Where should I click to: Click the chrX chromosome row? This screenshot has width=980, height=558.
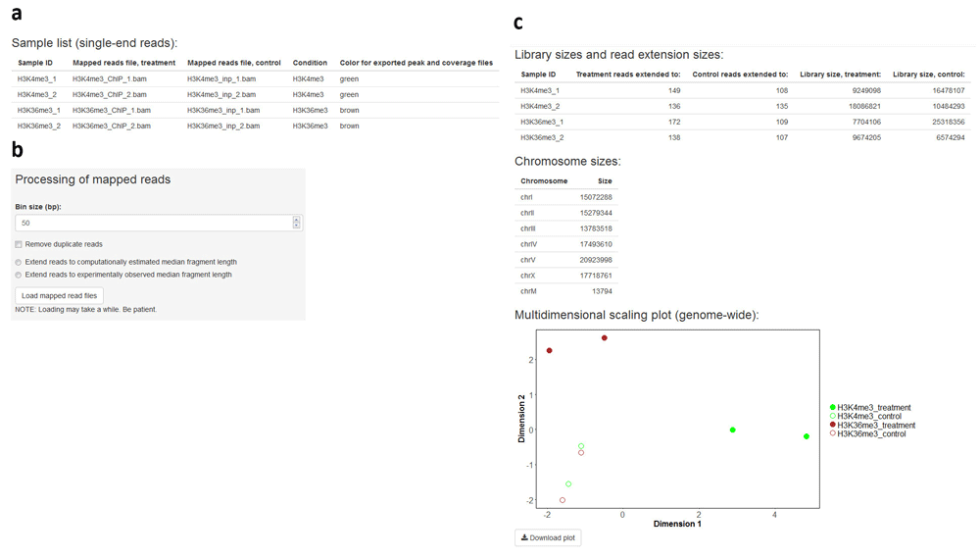pos(566,276)
